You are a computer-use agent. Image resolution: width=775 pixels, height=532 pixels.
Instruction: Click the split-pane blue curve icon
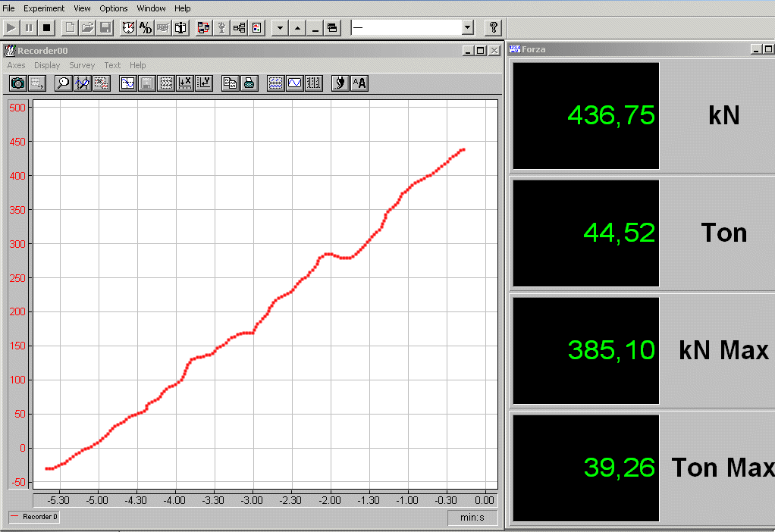128,83
